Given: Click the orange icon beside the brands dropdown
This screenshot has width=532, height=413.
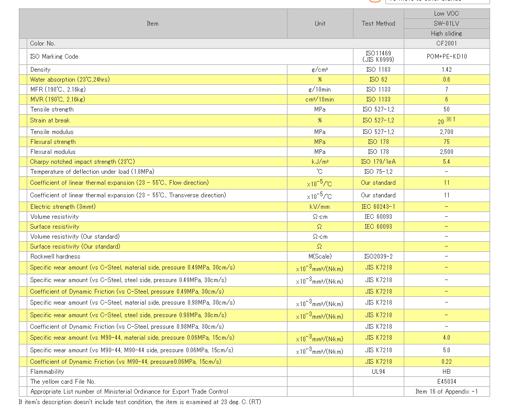Looking at the screenshot, I should pos(374,1).
